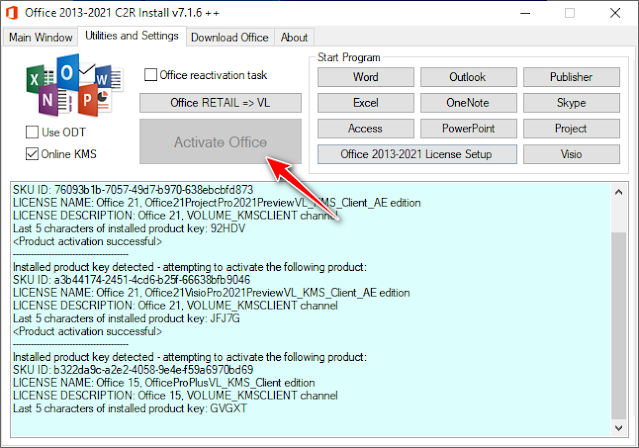Start OneNote via its button
Image resolution: width=639 pixels, height=448 pixels.
point(468,103)
